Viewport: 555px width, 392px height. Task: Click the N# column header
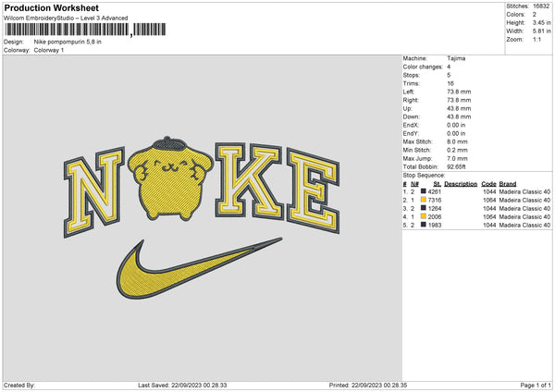[414, 184]
